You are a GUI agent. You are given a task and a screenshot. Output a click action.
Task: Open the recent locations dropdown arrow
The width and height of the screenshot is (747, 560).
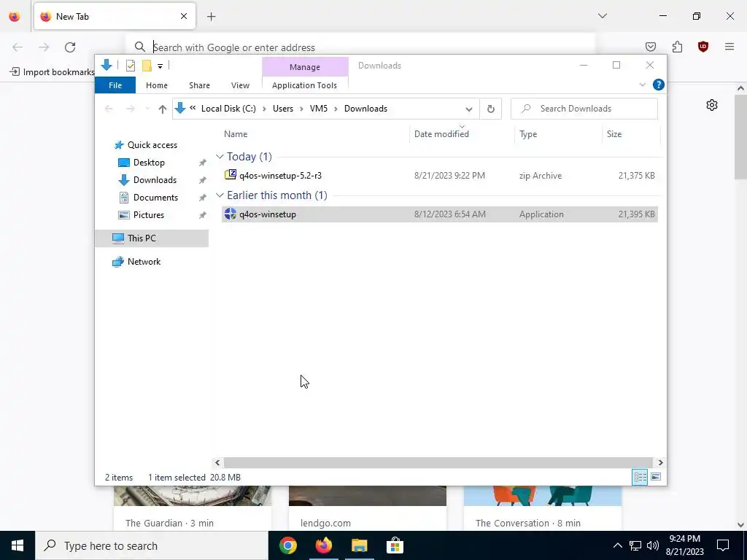(147, 109)
